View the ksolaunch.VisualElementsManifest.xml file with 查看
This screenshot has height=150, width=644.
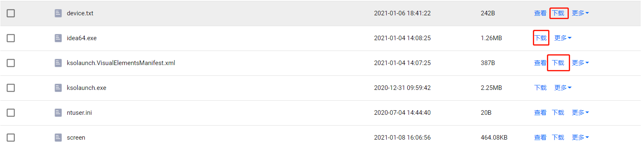coord(540,63)
